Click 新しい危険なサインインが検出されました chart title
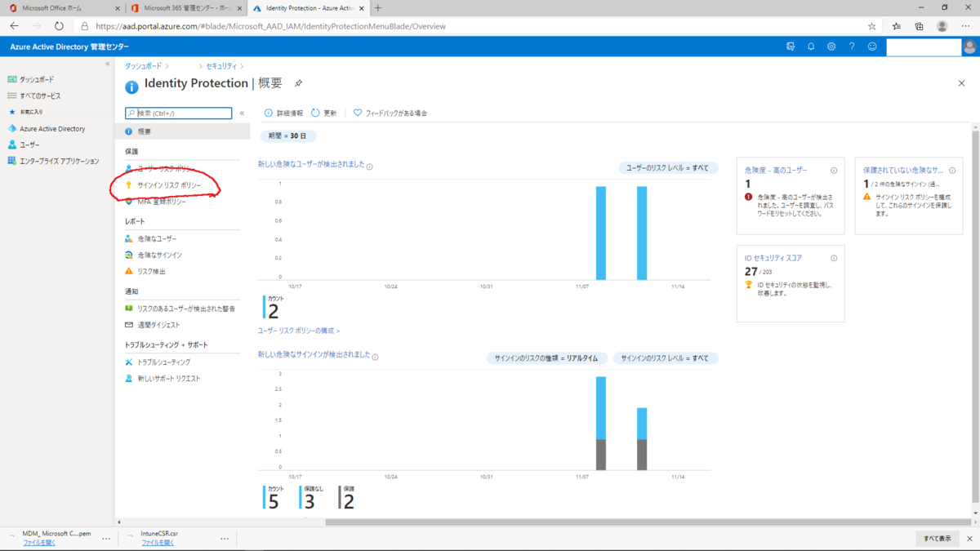The width and height of the screenshot is (980, 551). pos(314,354)
